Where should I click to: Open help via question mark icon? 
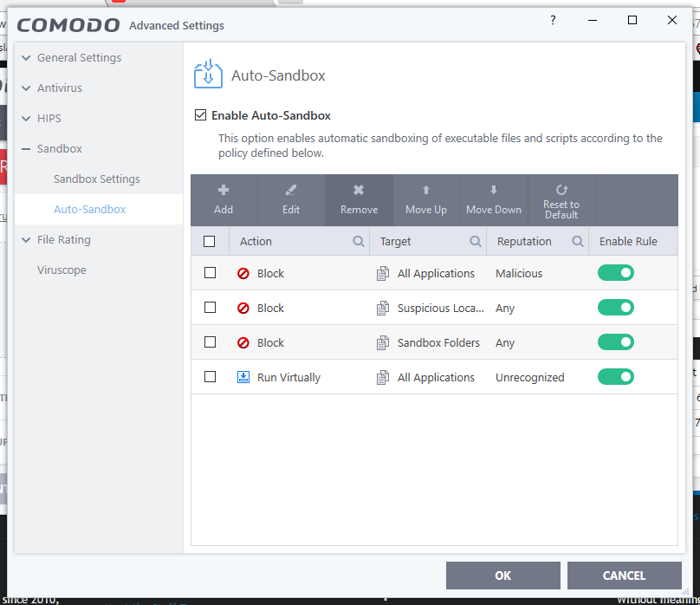click(x=553, y=20)
